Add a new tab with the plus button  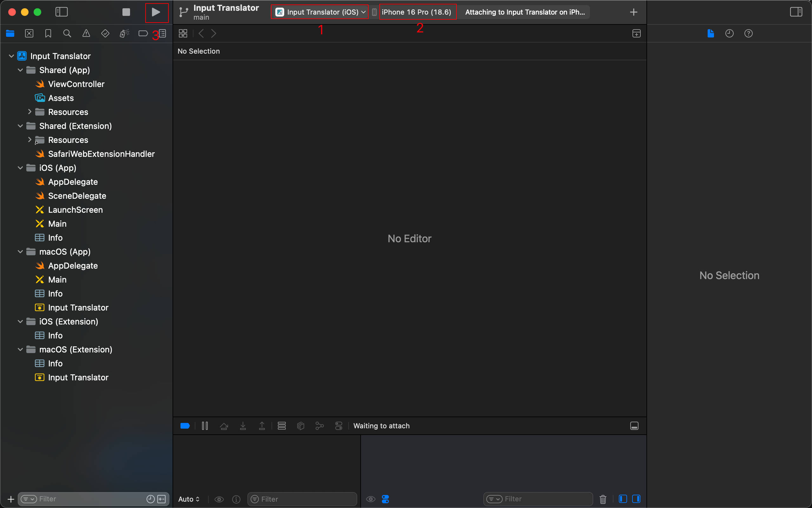click(633, 12)
